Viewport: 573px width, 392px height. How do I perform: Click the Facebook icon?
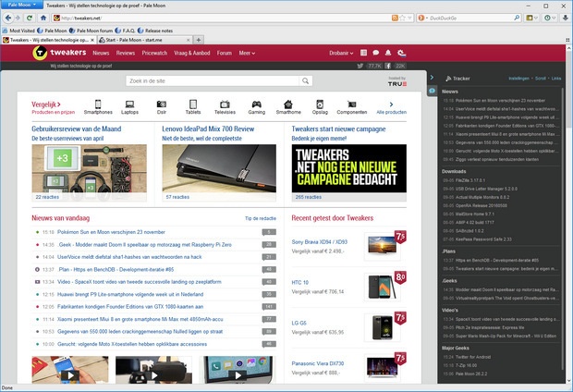388,66
